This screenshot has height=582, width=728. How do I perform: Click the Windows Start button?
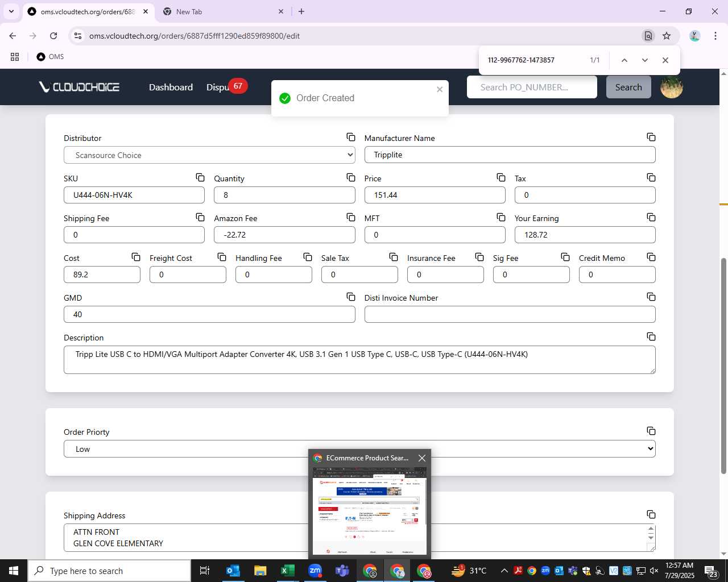(x=14, y=571)
